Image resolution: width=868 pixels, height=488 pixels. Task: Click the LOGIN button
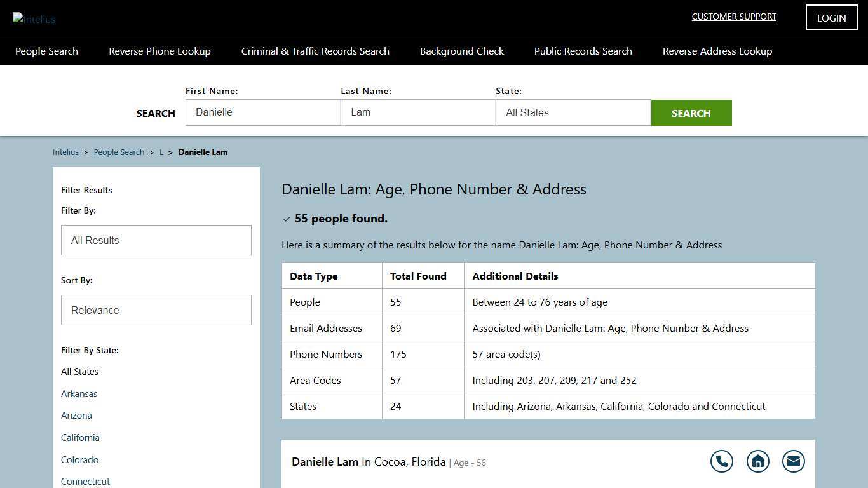click(x=831, y=17)
